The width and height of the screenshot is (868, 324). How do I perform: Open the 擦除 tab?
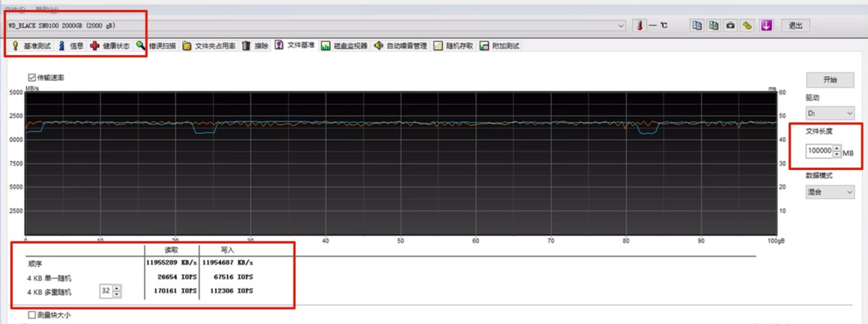[x=255, y=46]
